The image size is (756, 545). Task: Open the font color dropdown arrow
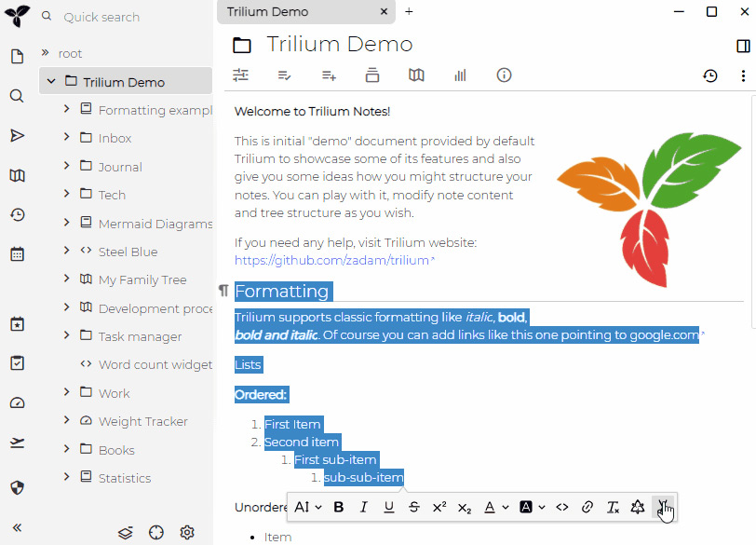pos(506,507)
